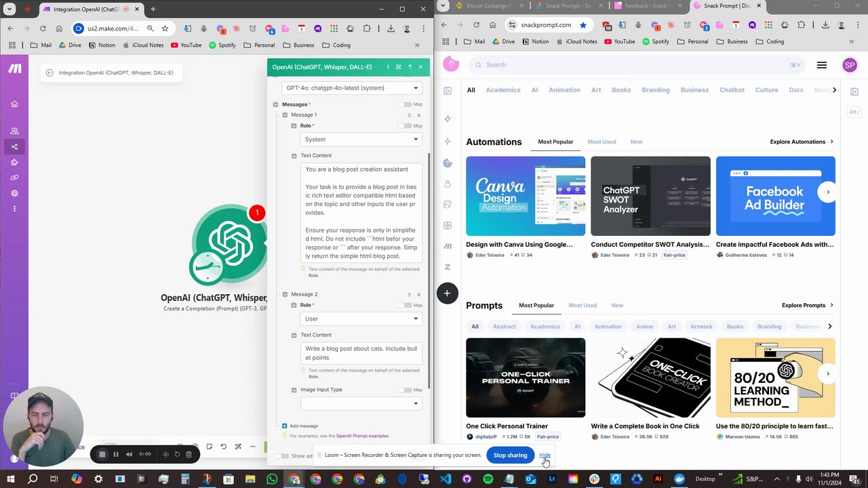Restart the Loom recording
Screen dimensions: 868x488
(x=177, y=454)
